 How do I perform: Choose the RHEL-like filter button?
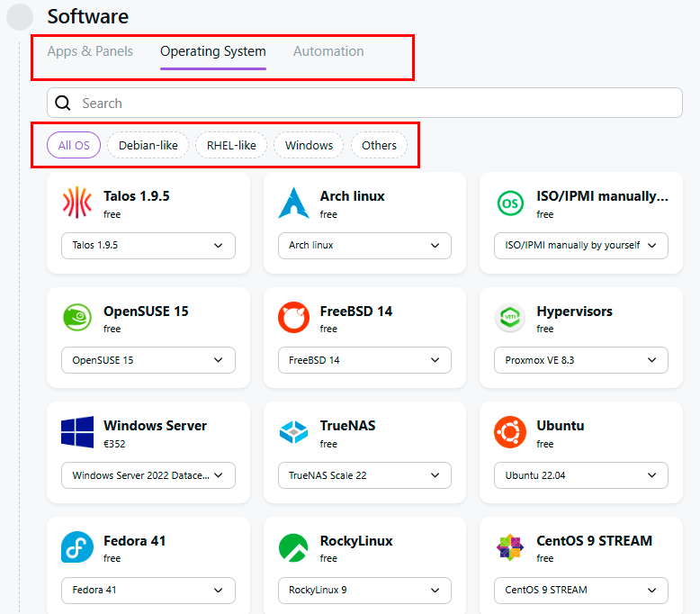231,145
